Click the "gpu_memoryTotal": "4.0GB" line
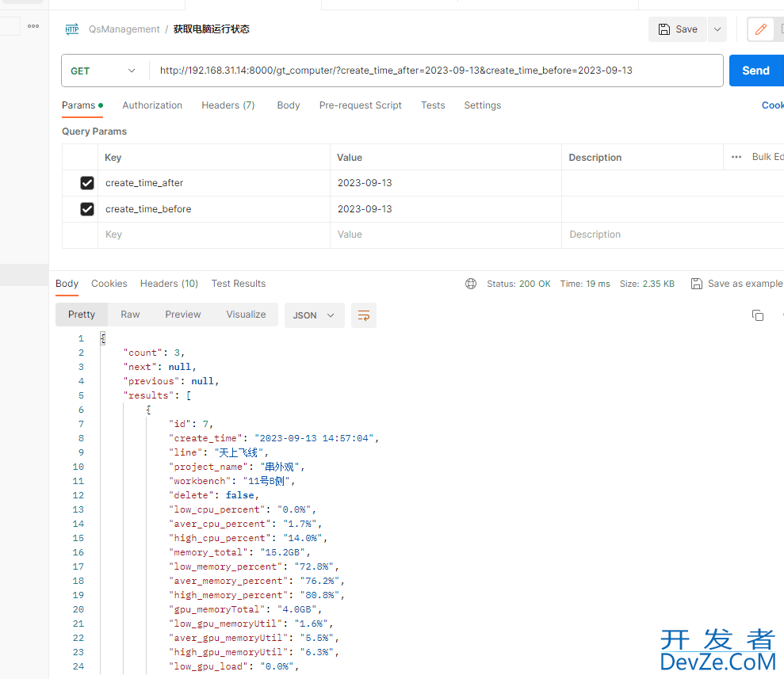 (x=245, y=609)
